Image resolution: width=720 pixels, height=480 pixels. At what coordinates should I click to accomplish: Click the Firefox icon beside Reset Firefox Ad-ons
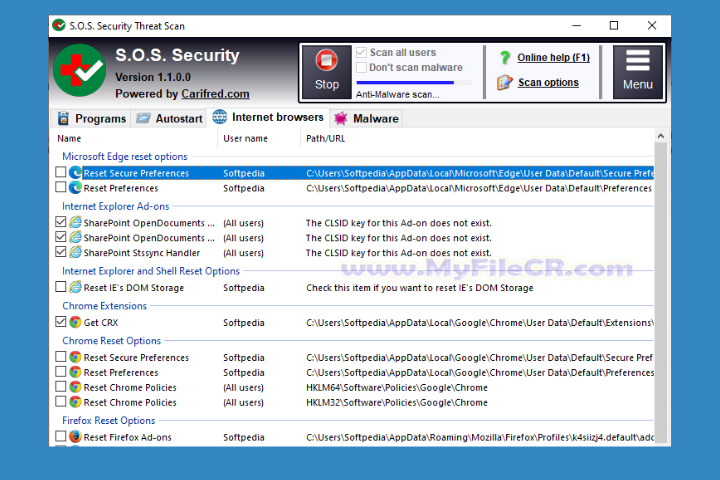(75, 436)
